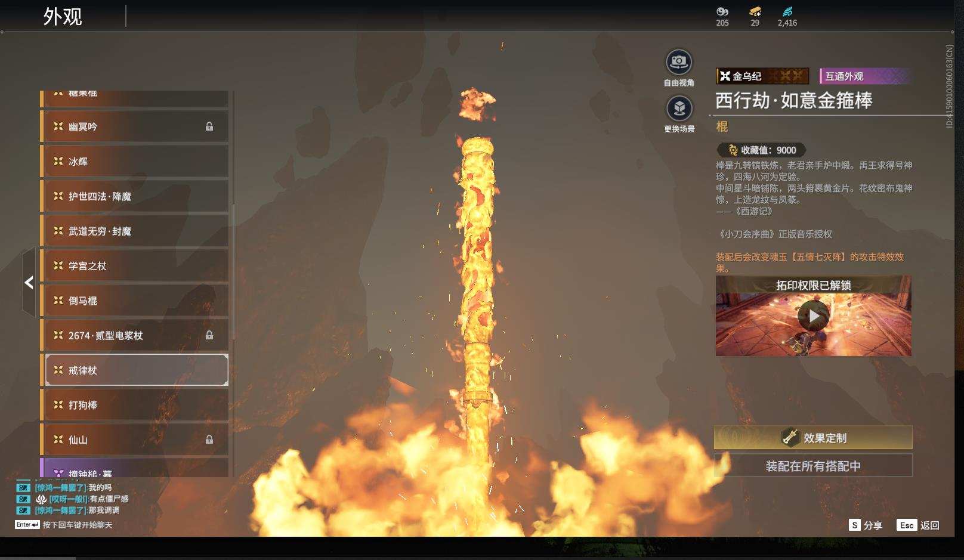Collapse the skin list with the left arrow
The image size is (964, 560).
click(x=29, y=282)
